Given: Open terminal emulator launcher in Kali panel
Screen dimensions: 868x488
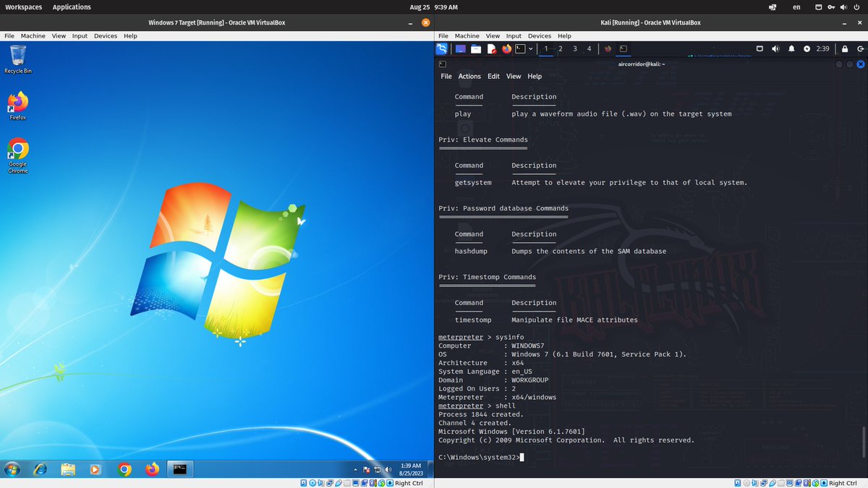Looking at the screenshot, I should tap(520, 48).
